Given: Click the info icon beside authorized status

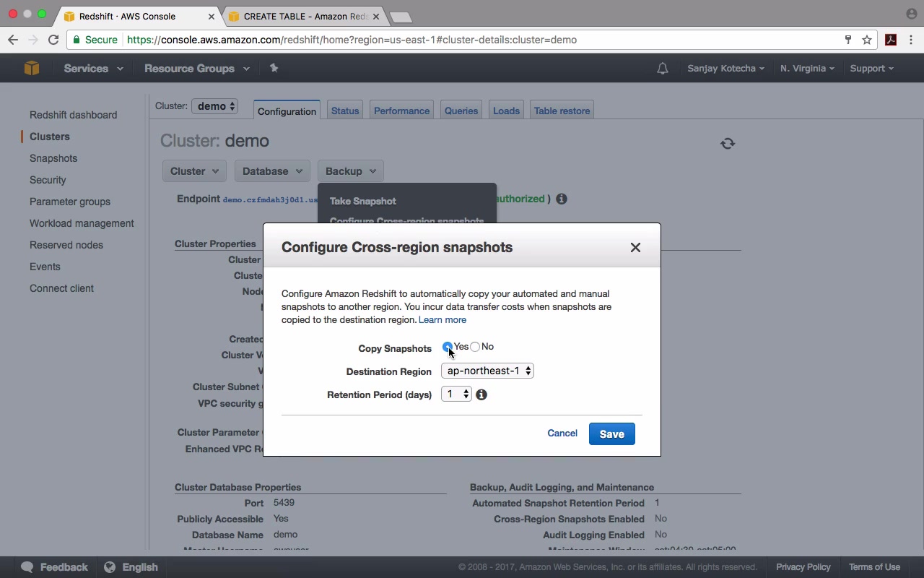Looking at the screenshot, I should pos(562,199).
